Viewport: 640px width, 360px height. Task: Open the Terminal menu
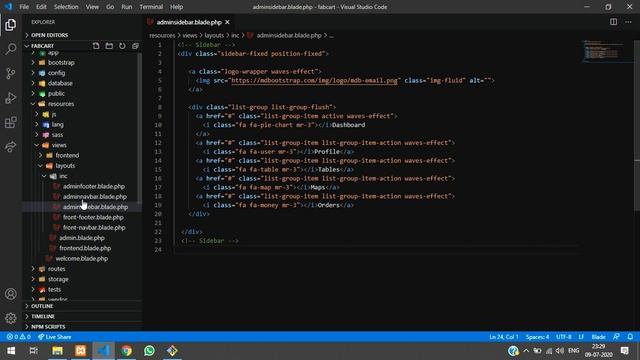[151, 7]
